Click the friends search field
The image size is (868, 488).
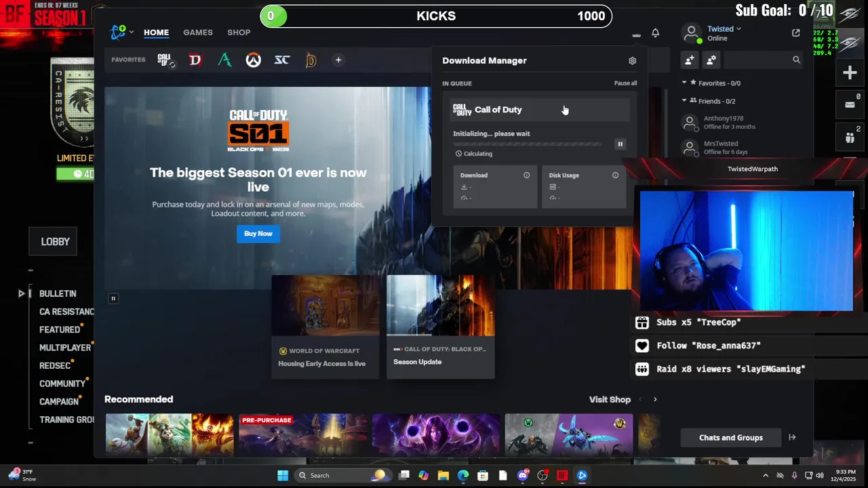pyautogui.click(x=763, y=60)
